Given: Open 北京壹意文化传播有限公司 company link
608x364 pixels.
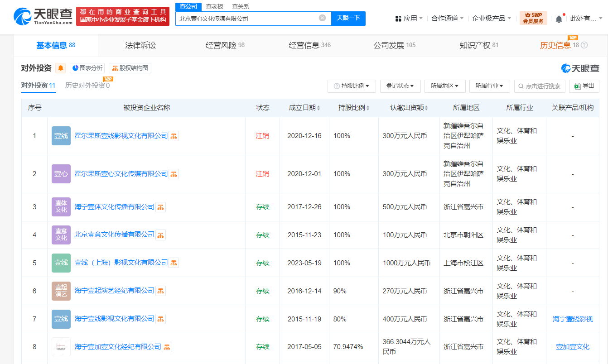Looking at the screenshot, I should 115,235.
